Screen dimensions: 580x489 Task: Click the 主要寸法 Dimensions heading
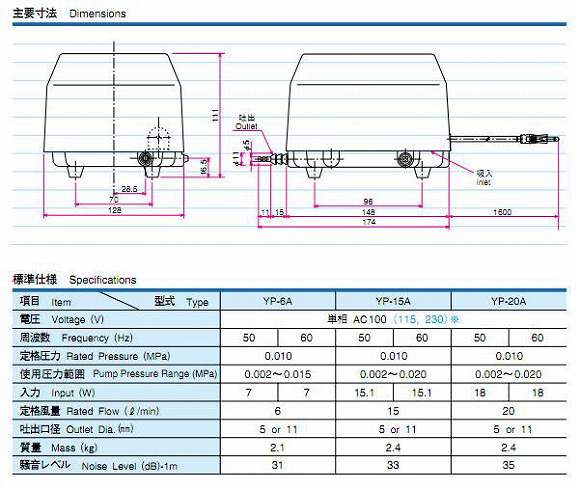tap(69, 13)
